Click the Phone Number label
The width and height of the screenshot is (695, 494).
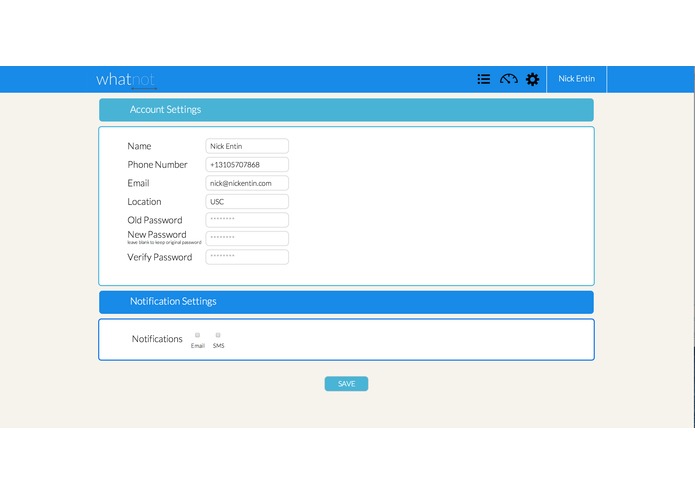coord(157,165)
